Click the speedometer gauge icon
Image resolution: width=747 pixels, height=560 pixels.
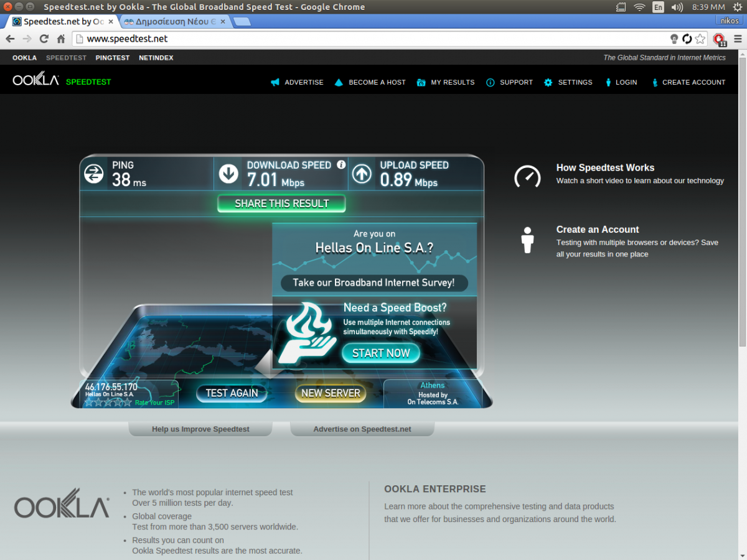527,176
